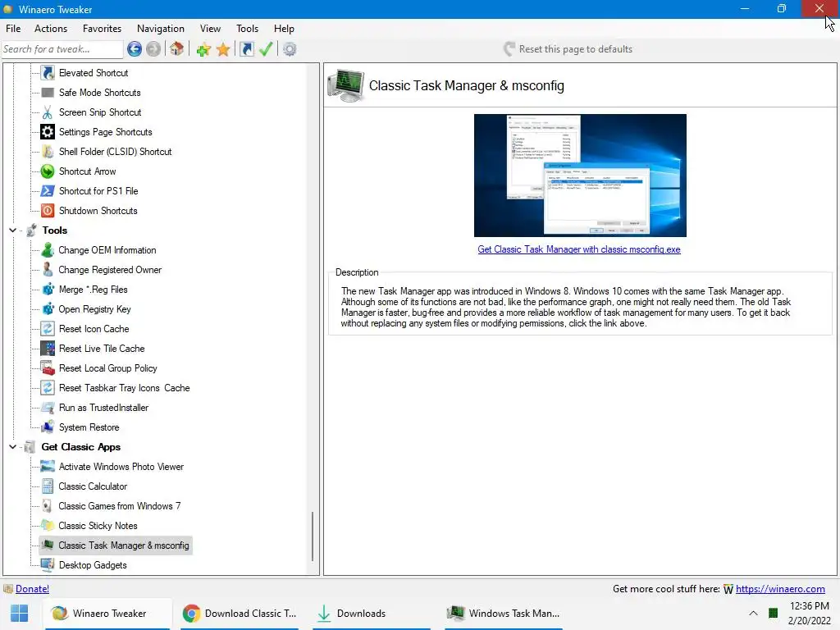Open the File menu

click(x=13, y=29)
